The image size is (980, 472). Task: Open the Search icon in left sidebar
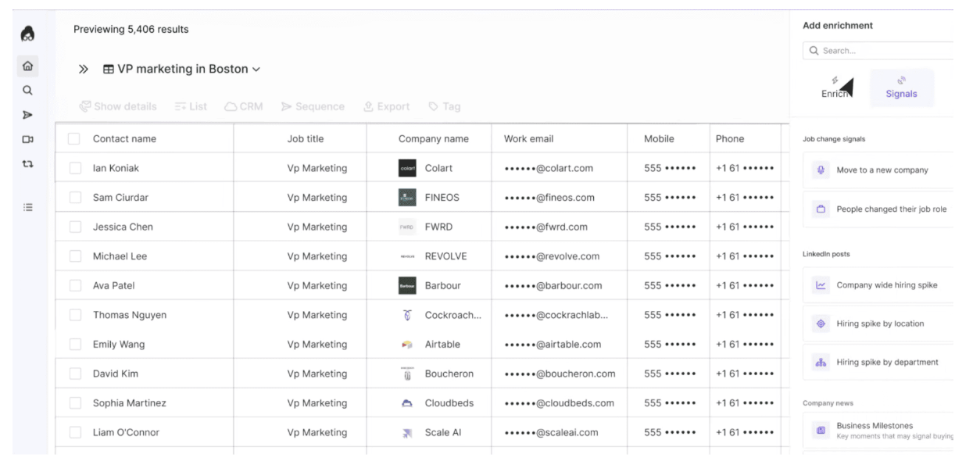pos(27,90)
